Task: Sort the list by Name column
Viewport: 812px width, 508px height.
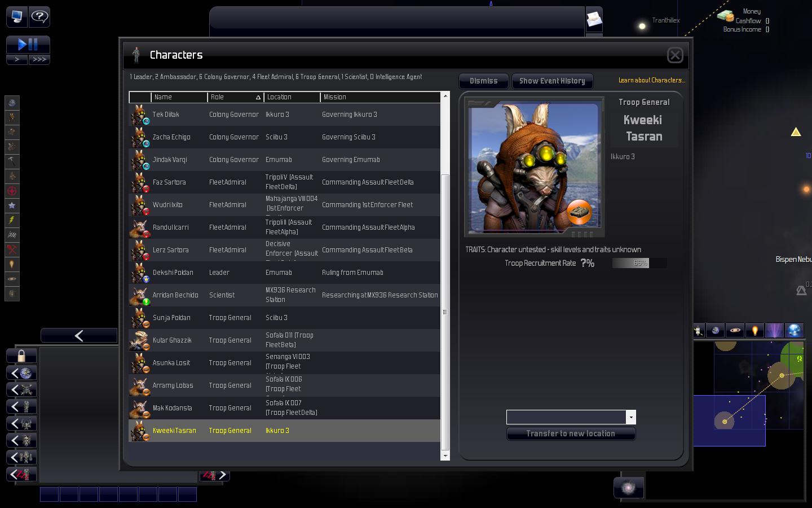Action: point(179,97)
